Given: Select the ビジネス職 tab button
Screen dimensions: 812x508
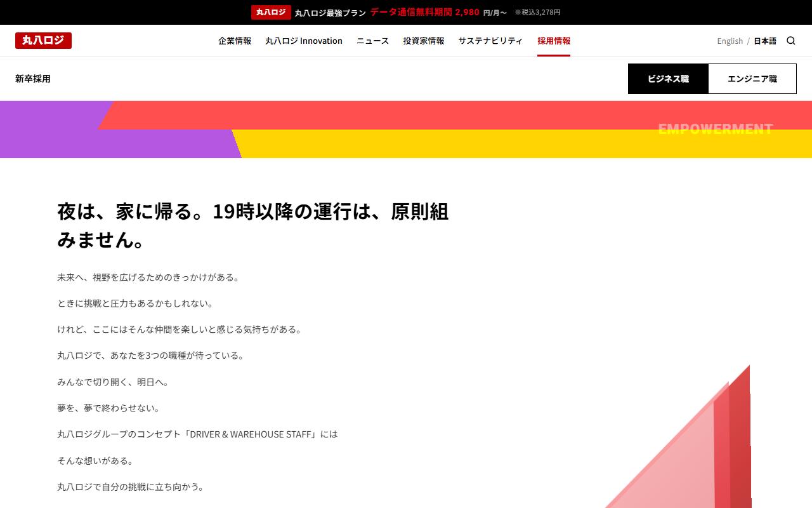Looking at the screenshot, I should (x=668, y=79).
